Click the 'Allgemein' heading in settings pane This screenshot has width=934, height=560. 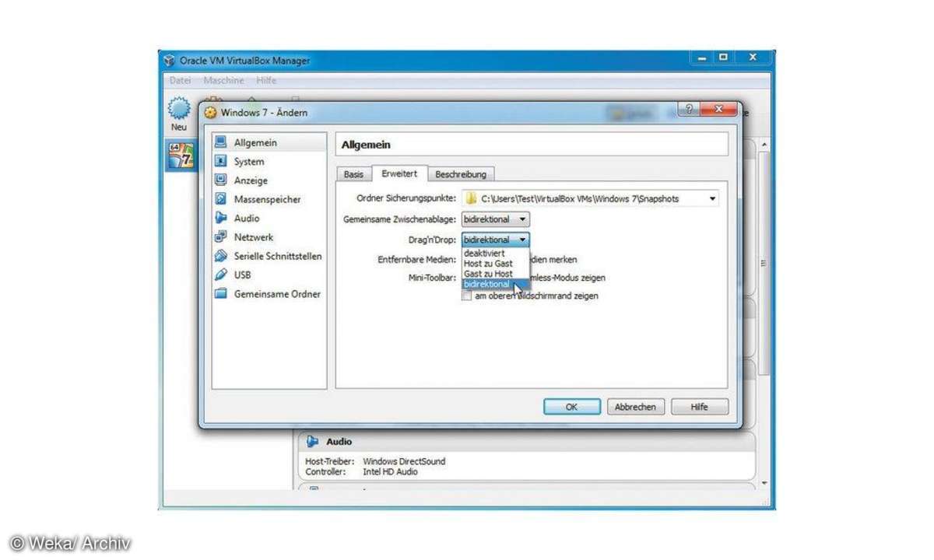click(x=367, y=145)
